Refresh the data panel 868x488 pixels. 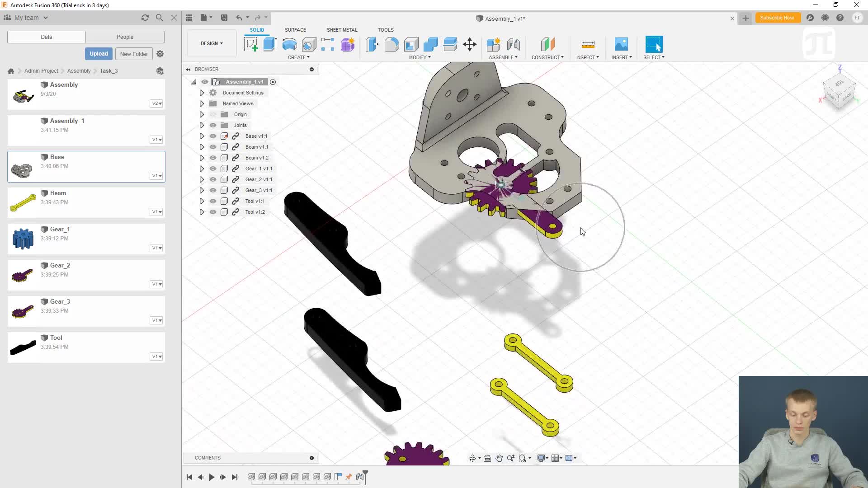click(x=145, y=18)
